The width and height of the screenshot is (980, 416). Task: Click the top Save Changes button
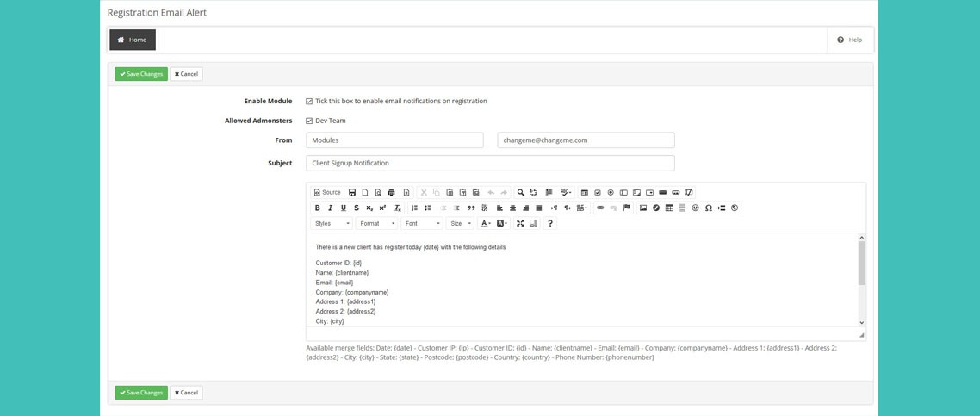point(141,74)
